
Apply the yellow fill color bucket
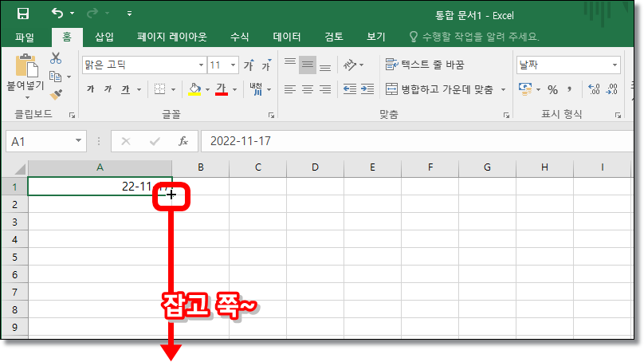(x=194, y=89)
